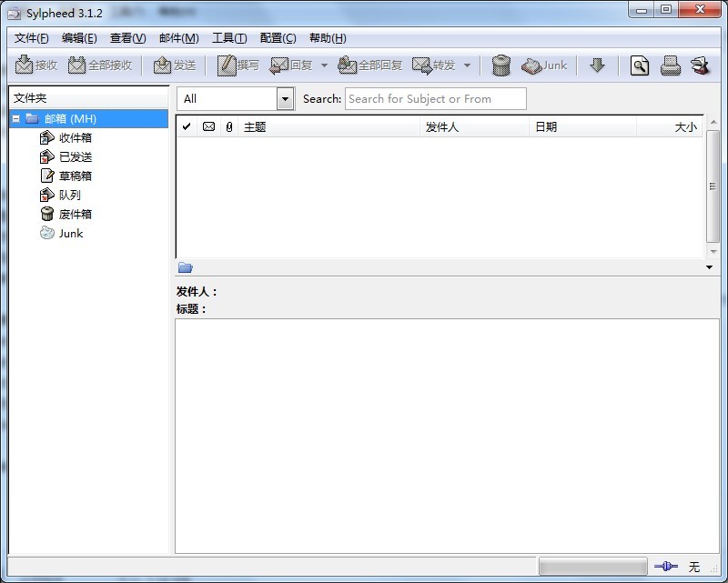Open the 工具(T) menu

[228, 38]
